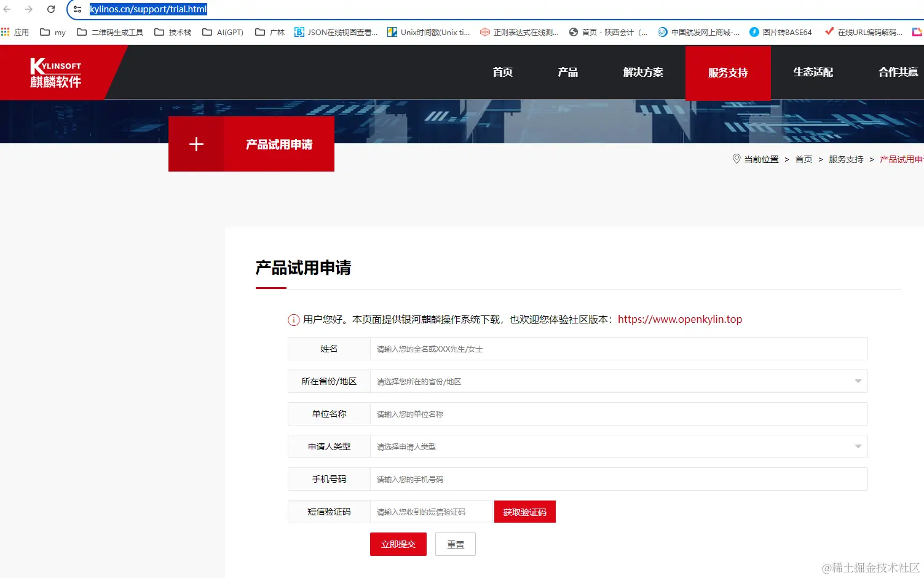Image resolution: width=924 pixels, height=578 pixels.
Task: Click the browser back arrow
Action: [7, 9]
